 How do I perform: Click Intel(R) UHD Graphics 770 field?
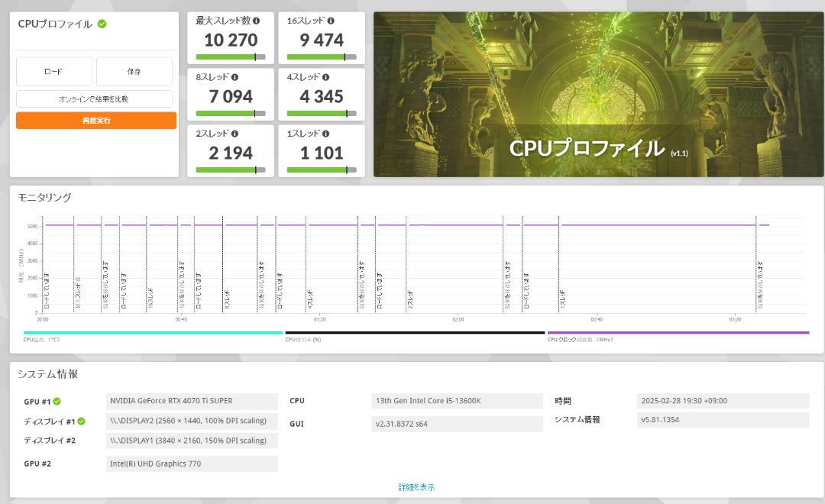[x=192, y=464]
